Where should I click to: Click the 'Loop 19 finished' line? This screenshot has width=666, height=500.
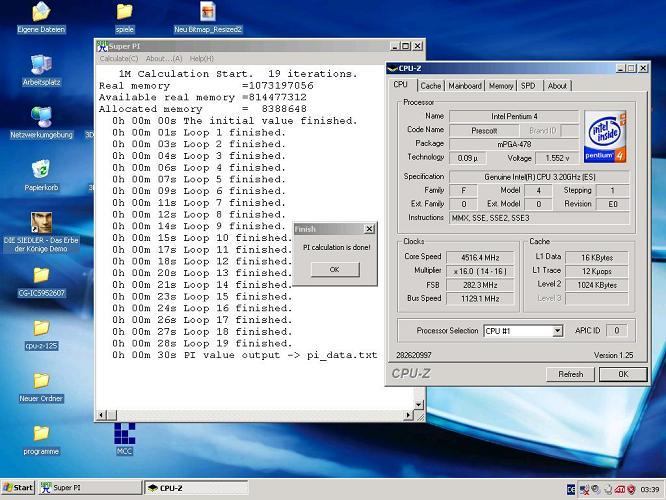click(x=202, y=343)
